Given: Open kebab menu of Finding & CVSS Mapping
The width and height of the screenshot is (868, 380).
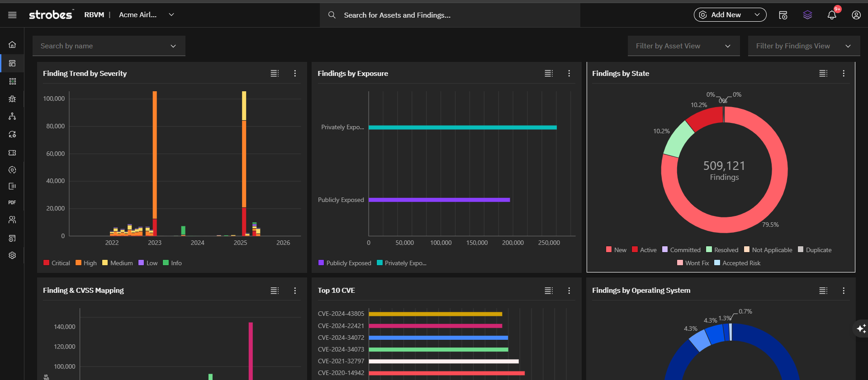Looking at the screenshot, I should coord(295,291).
